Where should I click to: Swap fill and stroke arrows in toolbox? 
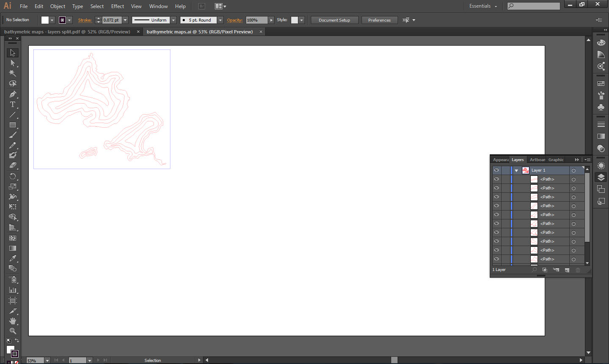(x=17, y=340)
